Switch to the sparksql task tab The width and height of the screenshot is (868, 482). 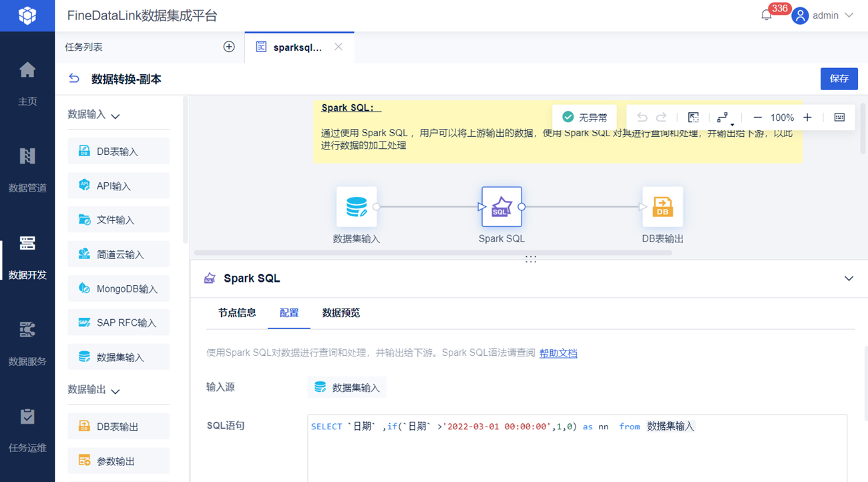pos(298,47)
